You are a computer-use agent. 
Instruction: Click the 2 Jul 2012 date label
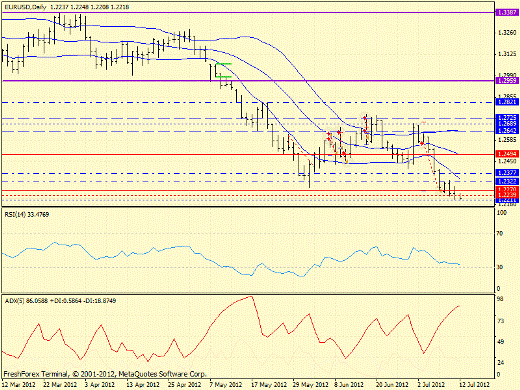point(431,385)
